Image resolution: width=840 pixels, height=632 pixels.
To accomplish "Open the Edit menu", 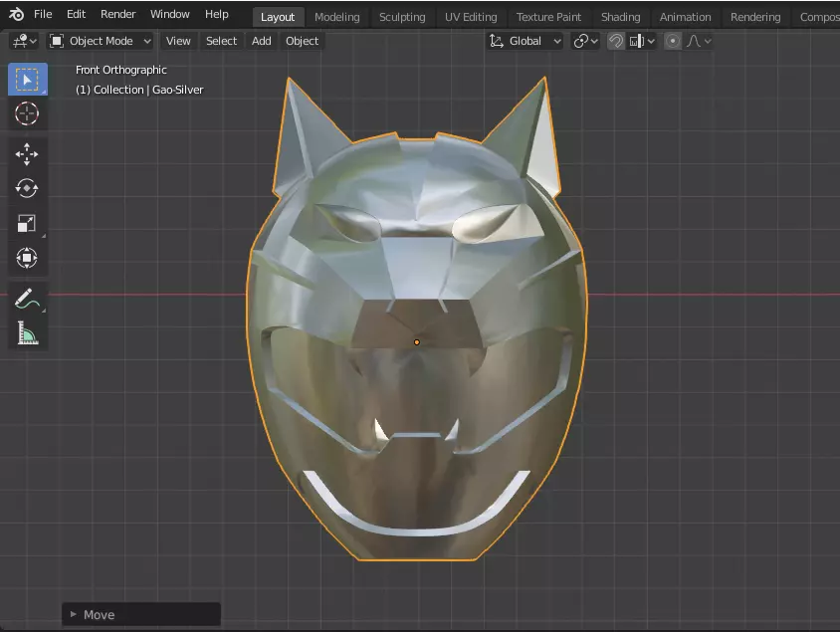I will click(x=76, y=15).
